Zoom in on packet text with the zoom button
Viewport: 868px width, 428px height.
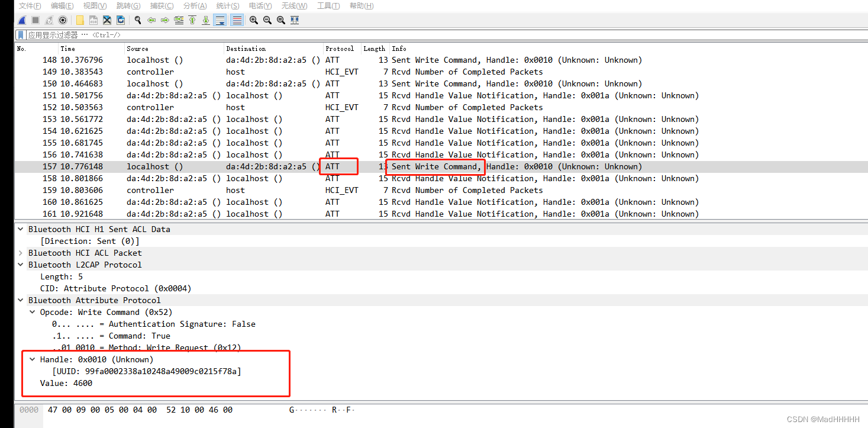pos(253,20)
